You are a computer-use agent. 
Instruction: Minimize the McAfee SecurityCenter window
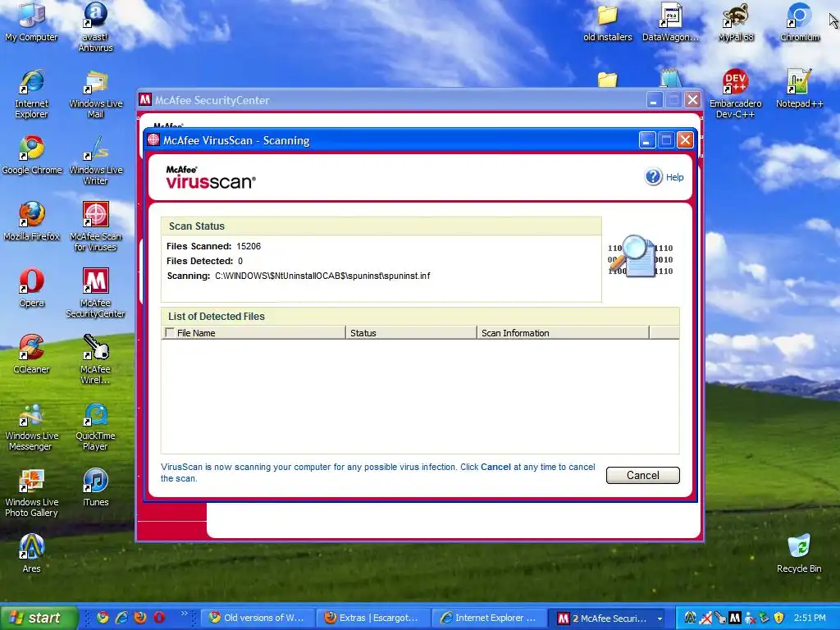[654, 100]
